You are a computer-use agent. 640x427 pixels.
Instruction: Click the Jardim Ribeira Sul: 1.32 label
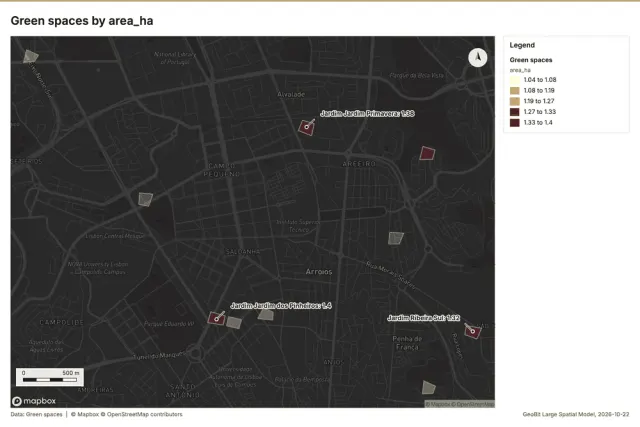point(424,318)
